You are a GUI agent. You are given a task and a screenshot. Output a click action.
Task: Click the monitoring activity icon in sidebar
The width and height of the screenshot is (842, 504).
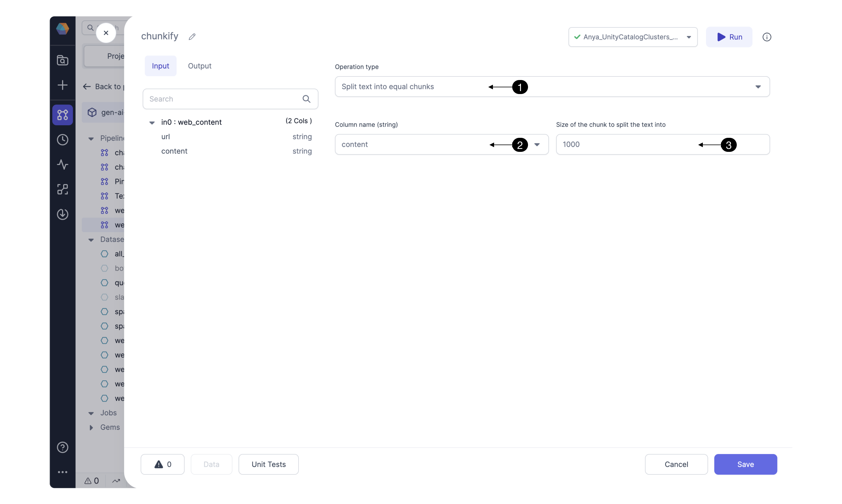63,165
